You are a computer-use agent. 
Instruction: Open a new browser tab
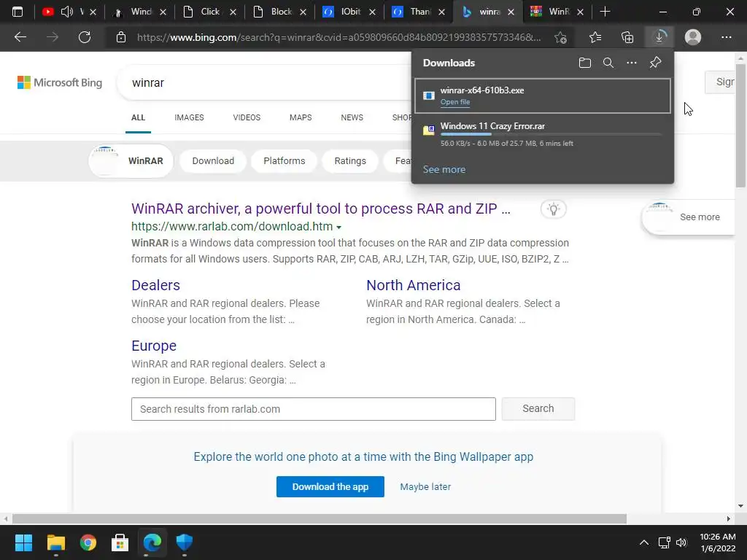[x=605, y=12]
